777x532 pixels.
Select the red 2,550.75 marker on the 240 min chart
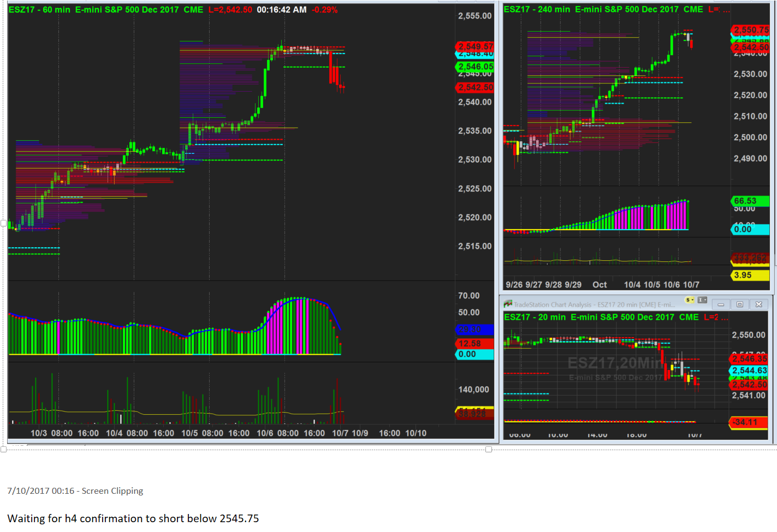pyautogui.click(x=750, y=30)
